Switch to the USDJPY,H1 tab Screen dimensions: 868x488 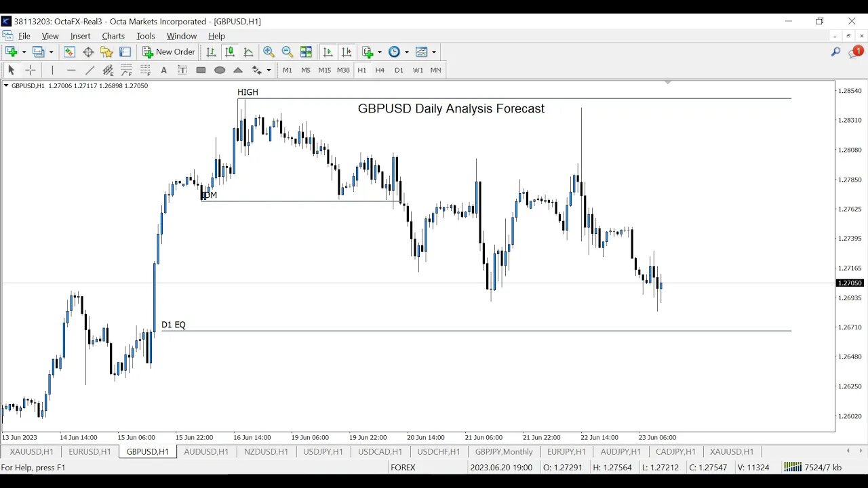coord(323,451)
